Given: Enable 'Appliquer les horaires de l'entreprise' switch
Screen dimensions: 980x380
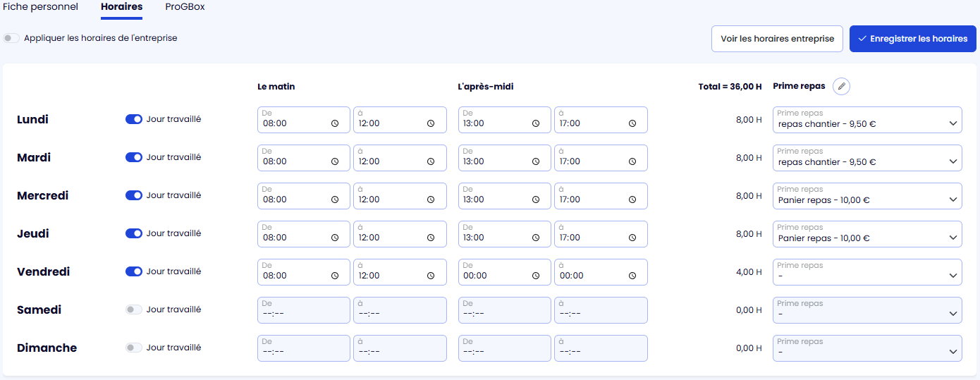Looking at the screenshot, I should (x=11, y=38).
